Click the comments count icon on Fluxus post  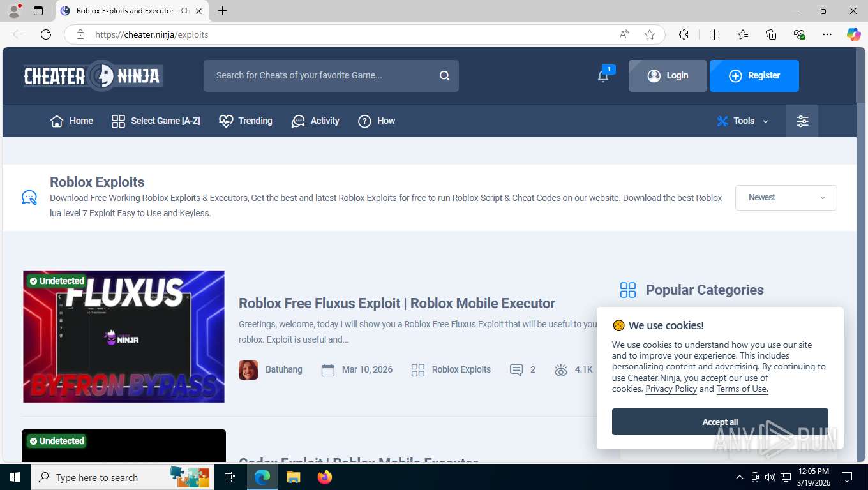tap(516, 370)
